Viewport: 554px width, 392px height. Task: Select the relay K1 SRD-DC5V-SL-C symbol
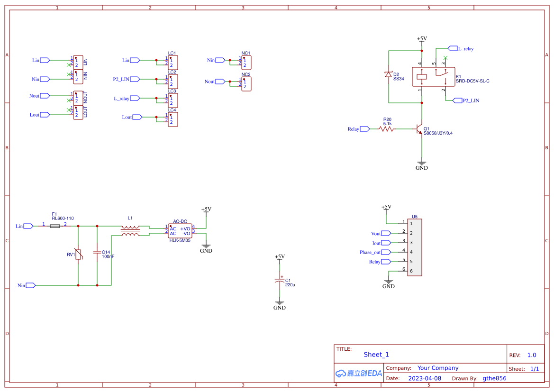[x=432, y=77]
